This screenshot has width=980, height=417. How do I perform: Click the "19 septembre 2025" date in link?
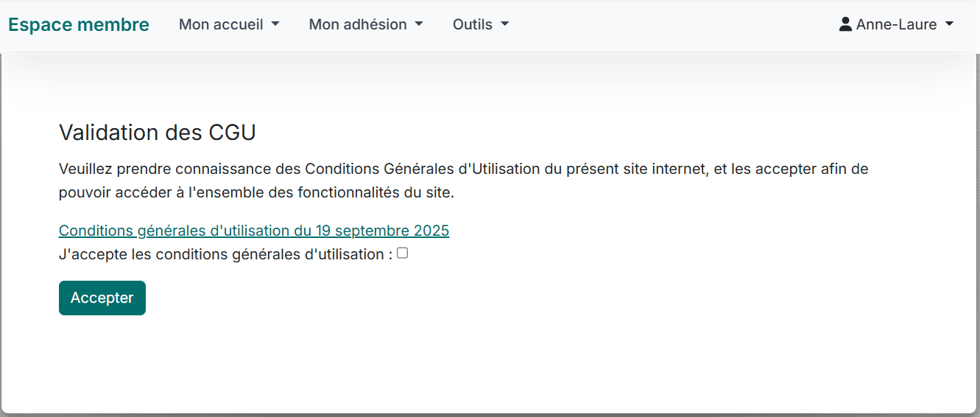[382, 231]
